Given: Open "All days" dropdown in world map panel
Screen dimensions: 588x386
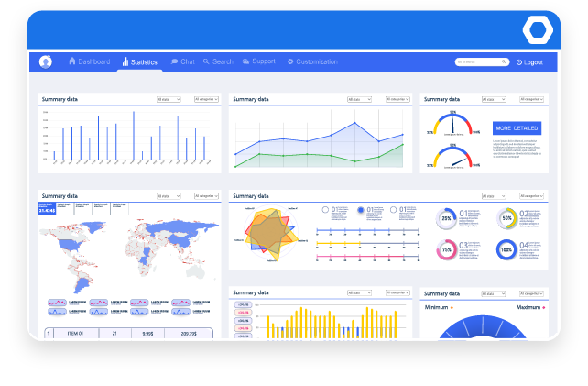Looking at the screenshot, I should coord(169,195).
